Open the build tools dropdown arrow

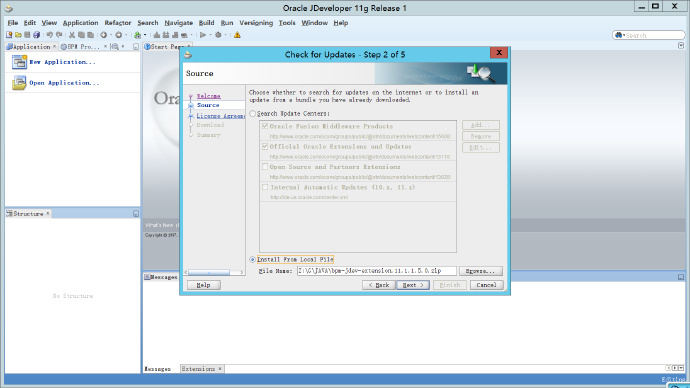(x=191, y=35)
